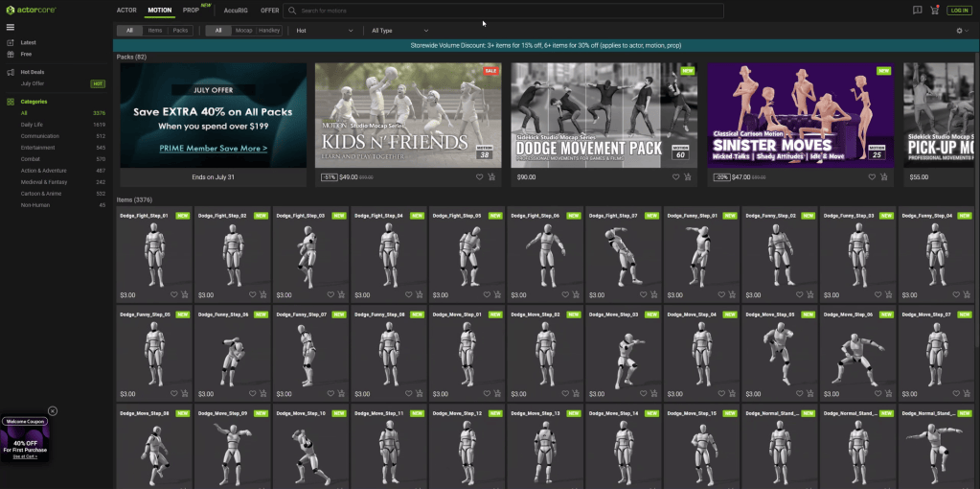The width and height of the screenshot is (980, 489).
Task: Select All under Categories in sidebar
Action: click(24, 113)
